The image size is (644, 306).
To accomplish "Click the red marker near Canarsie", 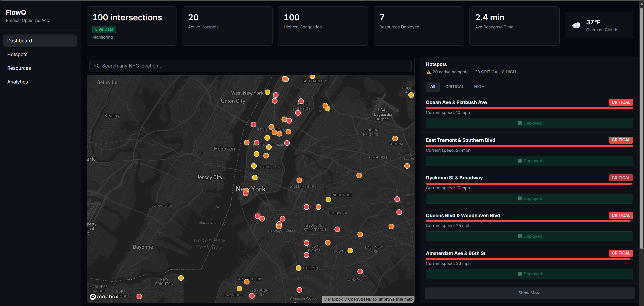I will coord(360,272).
